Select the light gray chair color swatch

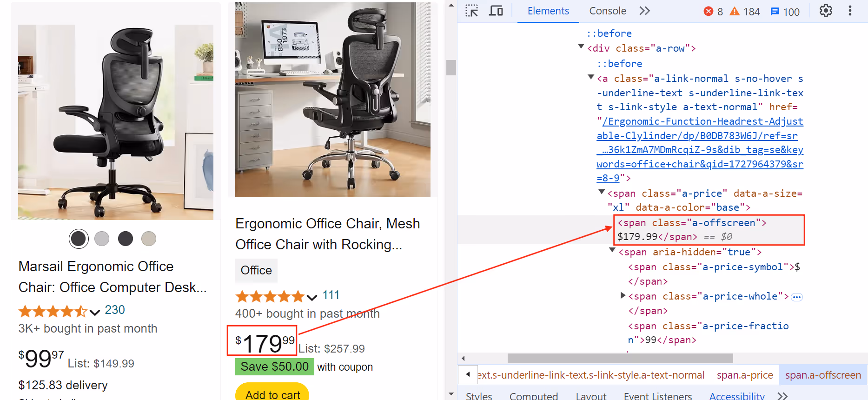(102, 239)
